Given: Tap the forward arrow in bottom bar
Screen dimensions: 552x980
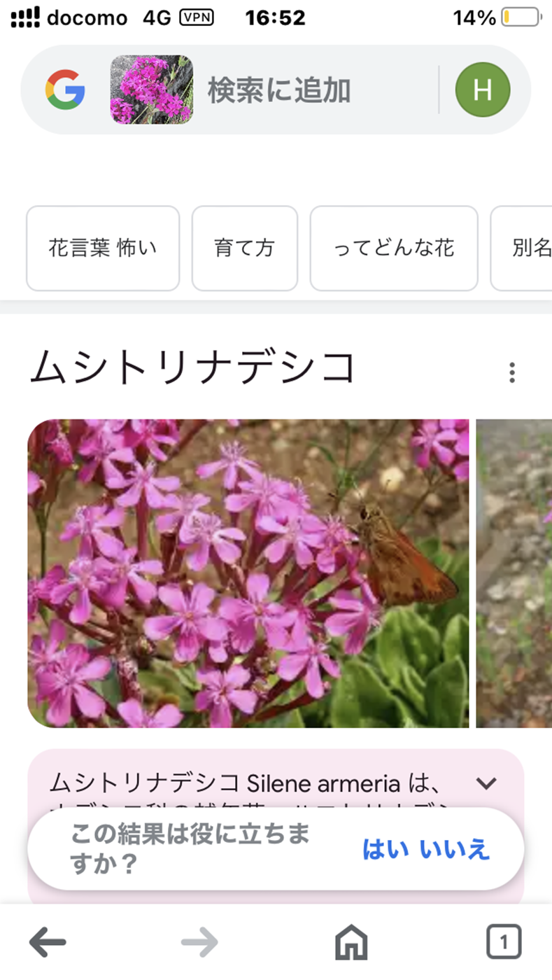Looking at the screenshot, I should coord(199,942).
